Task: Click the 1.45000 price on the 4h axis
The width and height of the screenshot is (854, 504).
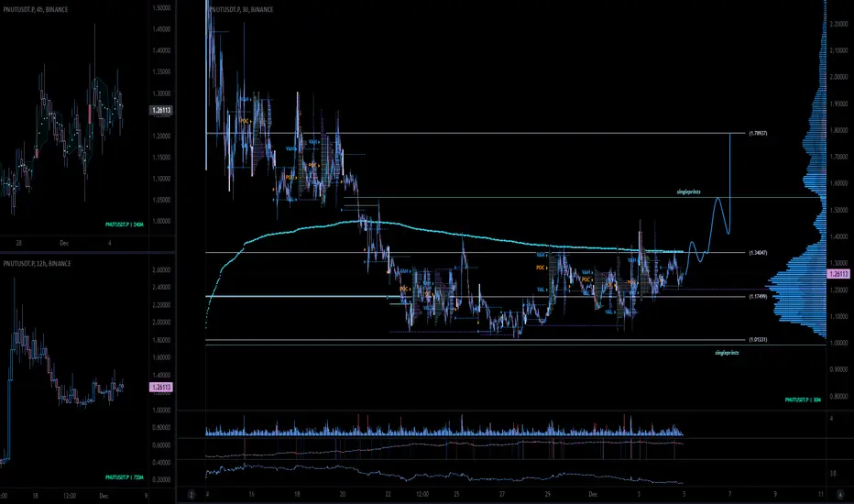Action: 161,29
